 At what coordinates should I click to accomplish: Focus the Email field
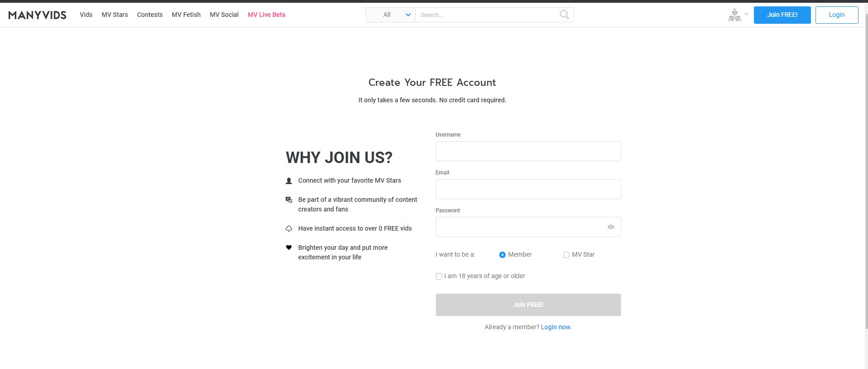tap(528, 189)
